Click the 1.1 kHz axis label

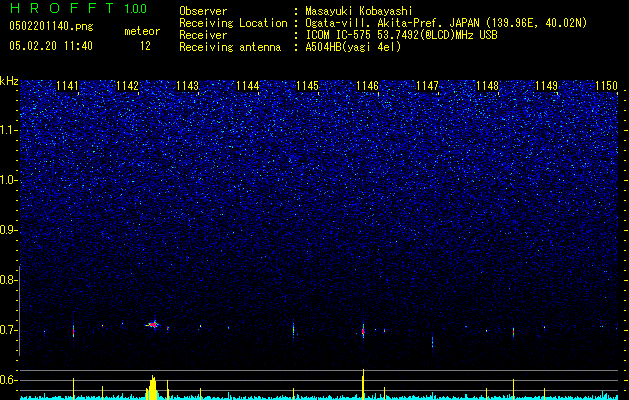[x=8, y=130]
